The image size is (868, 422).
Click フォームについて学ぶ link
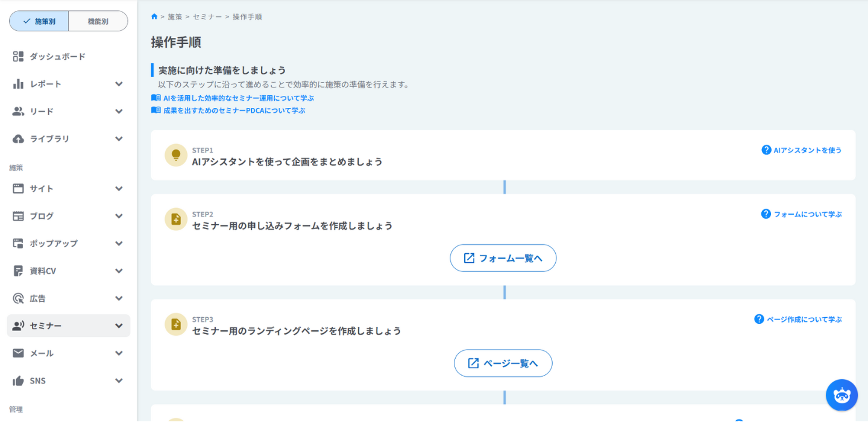tap(808, 214)
